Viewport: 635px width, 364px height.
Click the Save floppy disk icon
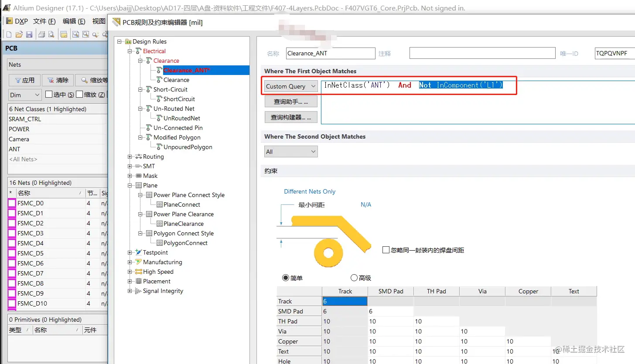[29, 34]
